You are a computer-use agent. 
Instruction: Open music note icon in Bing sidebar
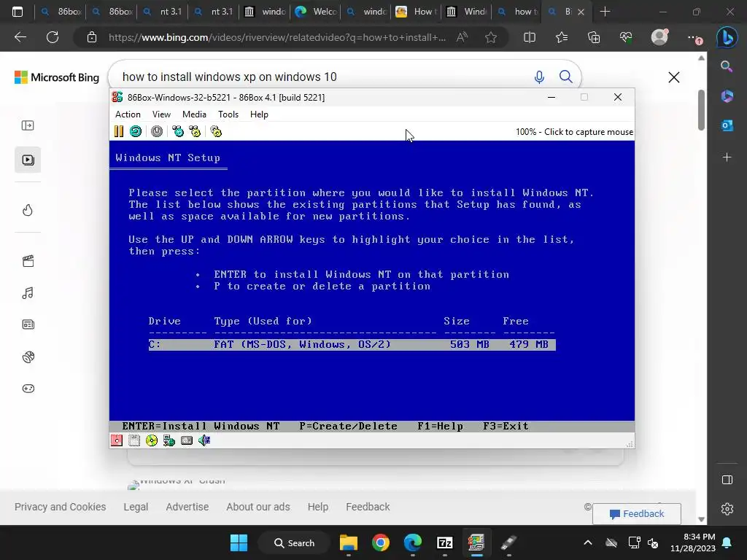(x=28, y=293)
